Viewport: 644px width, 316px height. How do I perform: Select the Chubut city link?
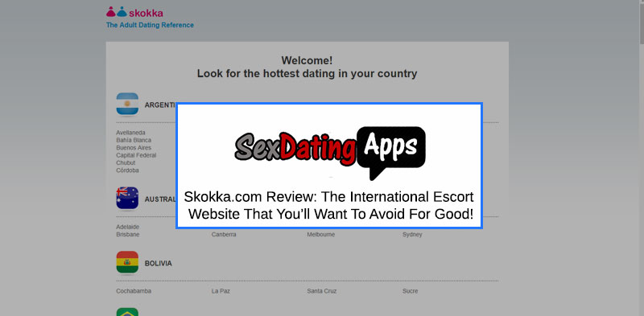pyautogui.click(x=126, y=163)
